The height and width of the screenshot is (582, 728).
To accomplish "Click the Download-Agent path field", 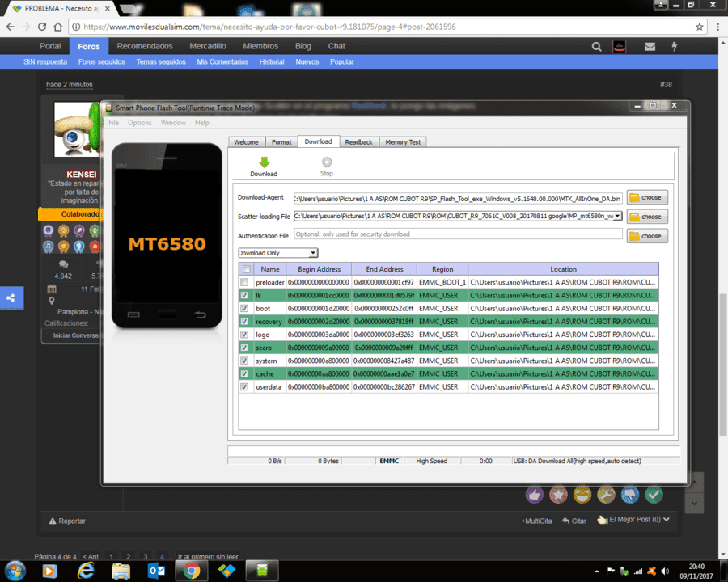I will [459, 199].
